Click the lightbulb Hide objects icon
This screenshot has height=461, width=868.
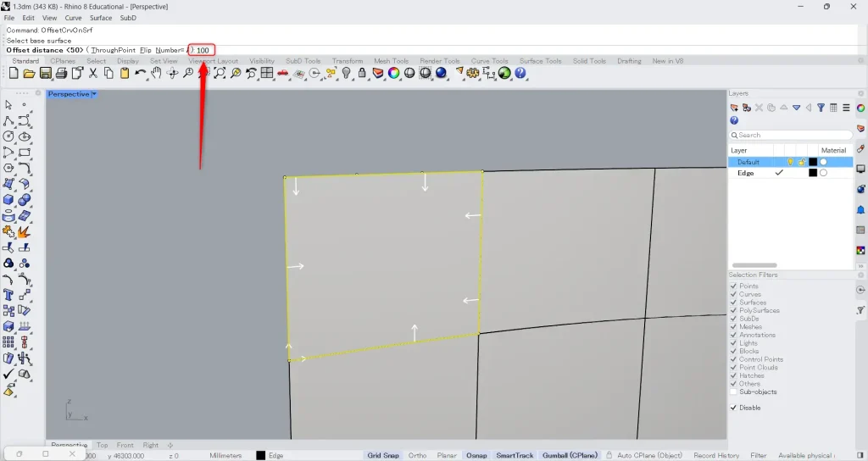347,73
